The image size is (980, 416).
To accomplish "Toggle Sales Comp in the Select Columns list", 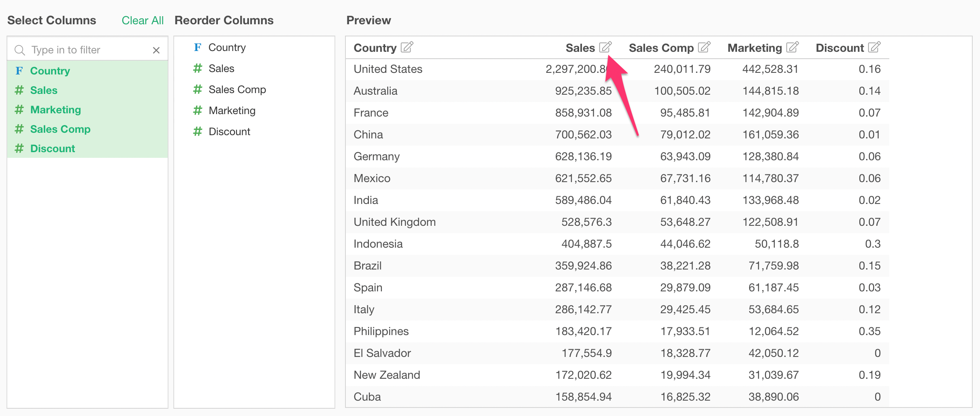I will (60, 129).
